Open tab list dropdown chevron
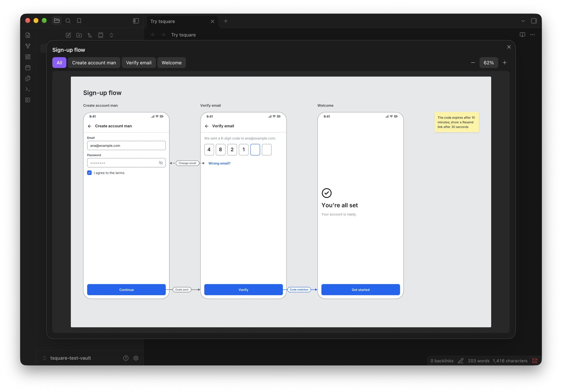562x392 pixels. pyautogui.click(x=523, y=21)
